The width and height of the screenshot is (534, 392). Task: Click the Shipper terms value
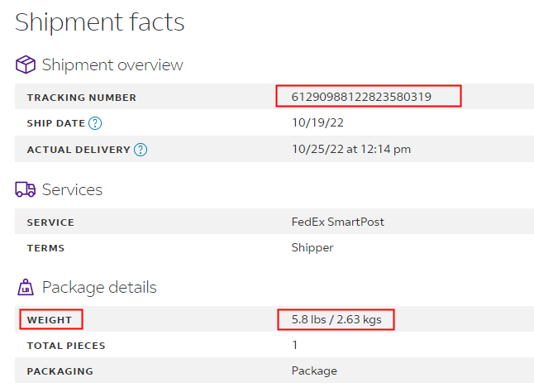coord(314,247)
